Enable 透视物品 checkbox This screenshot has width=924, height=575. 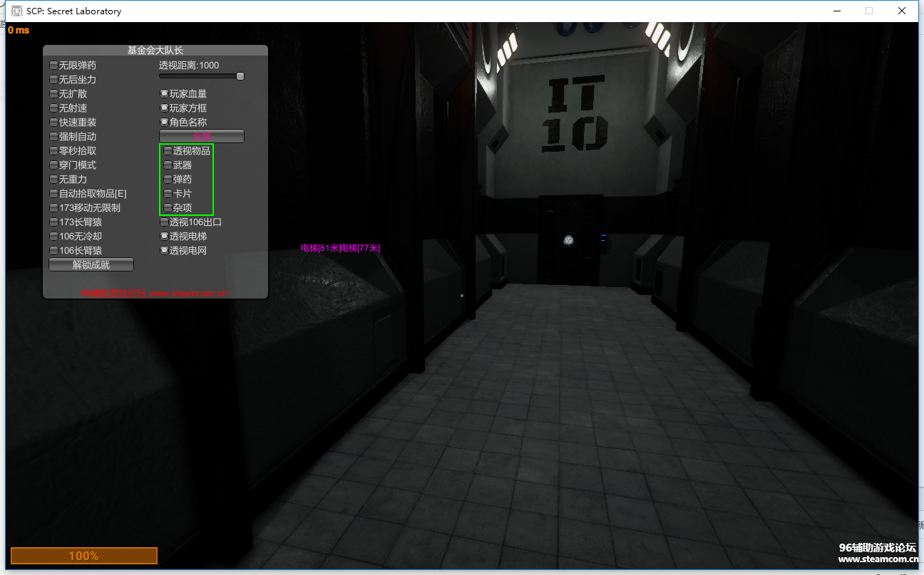pos(168,151)
